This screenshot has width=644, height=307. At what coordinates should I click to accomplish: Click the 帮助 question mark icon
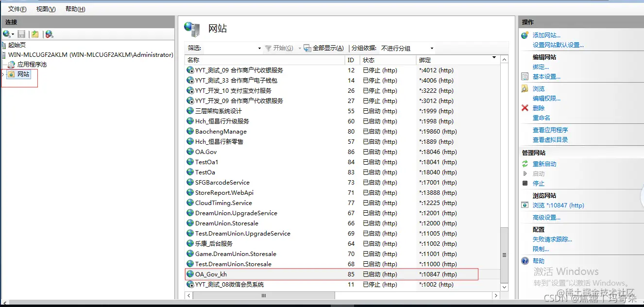coord(524,261)
